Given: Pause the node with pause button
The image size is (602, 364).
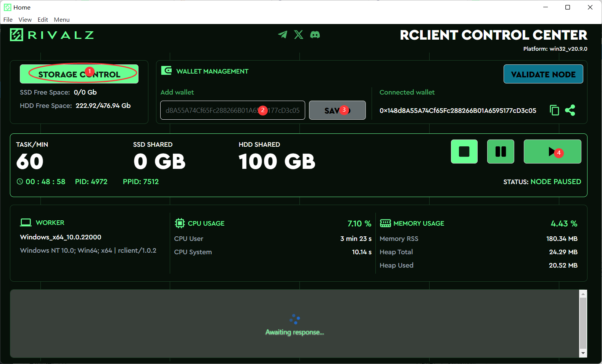Looking at the screenshot, I should (501, 151).
